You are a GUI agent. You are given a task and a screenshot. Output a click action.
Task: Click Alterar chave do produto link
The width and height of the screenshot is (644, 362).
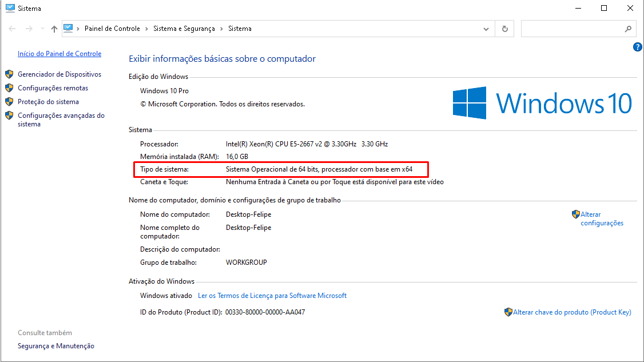[x=572, y=312]
